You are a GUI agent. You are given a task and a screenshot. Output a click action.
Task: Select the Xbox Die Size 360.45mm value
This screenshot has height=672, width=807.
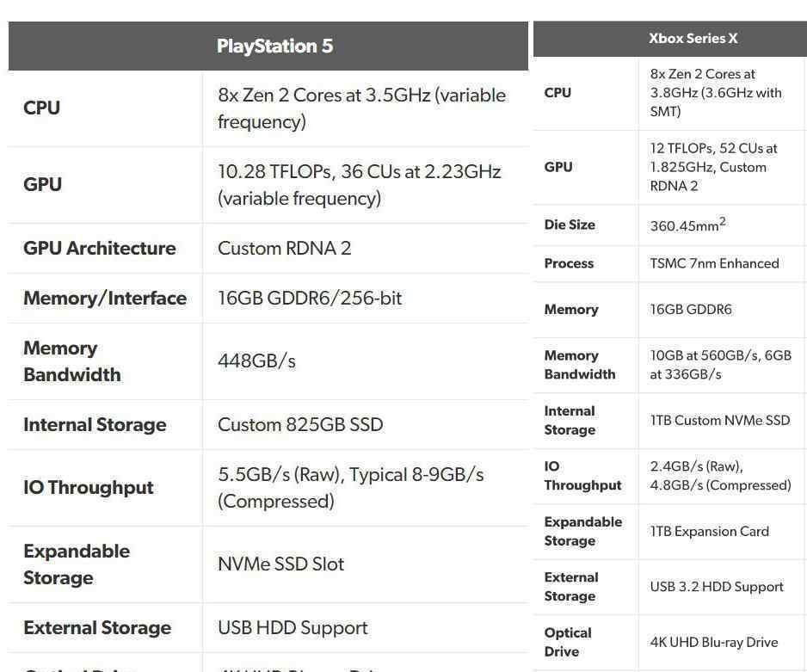coord(687,225)
